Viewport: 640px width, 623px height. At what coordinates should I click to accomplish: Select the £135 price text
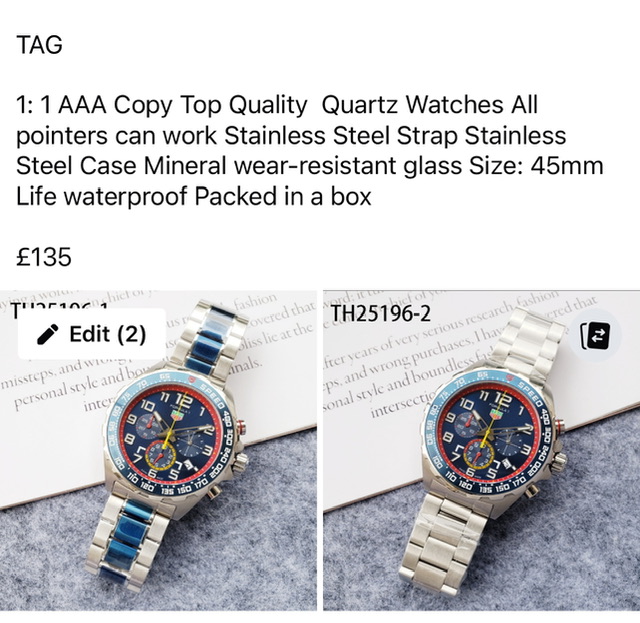(x=44, y=257)
